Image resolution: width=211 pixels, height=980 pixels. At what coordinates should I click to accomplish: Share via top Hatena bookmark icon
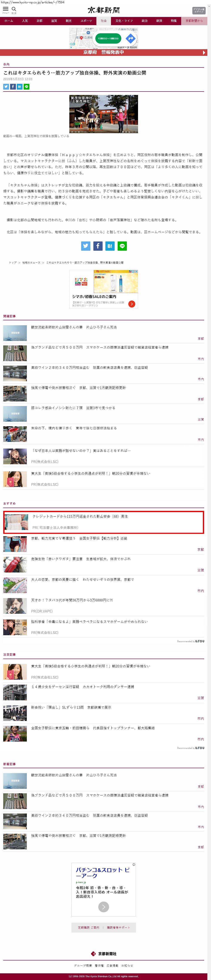(x=20, y=87)
